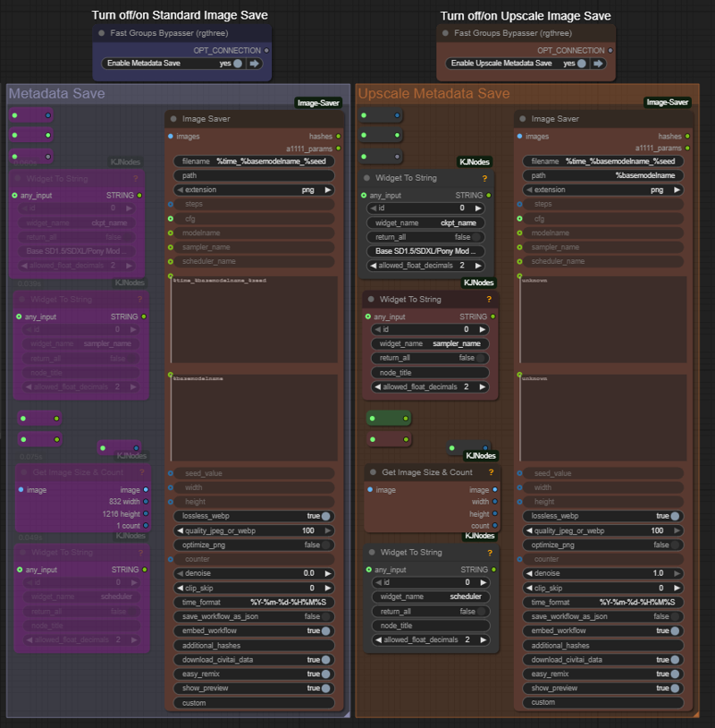Screen dimensions: 715x728
Task: Collapse the sampler_name Widget To String node in Upscale group
Action: pos(371,300)
